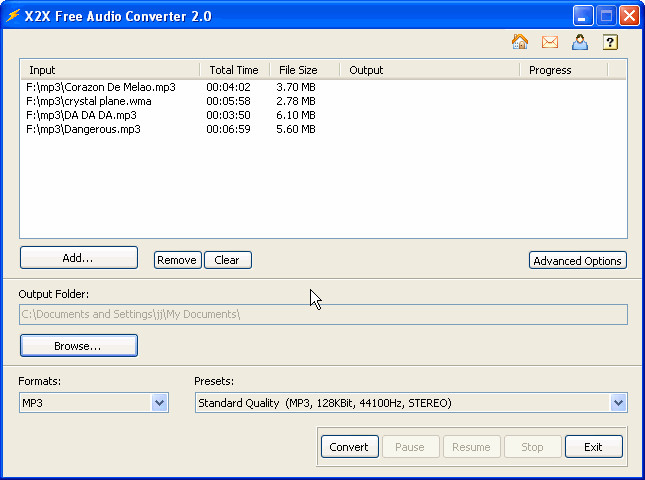Click the 2.78 MB file size cell

296,101
